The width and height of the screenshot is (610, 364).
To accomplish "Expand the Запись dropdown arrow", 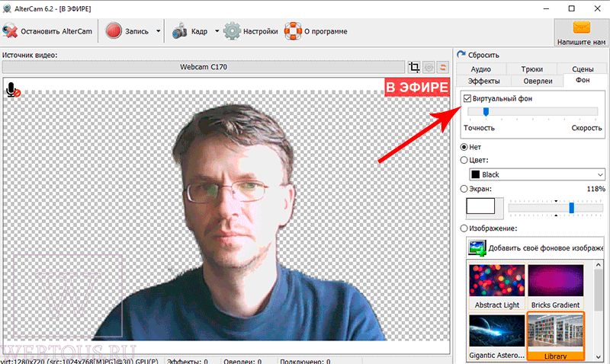I will point(159,31).
